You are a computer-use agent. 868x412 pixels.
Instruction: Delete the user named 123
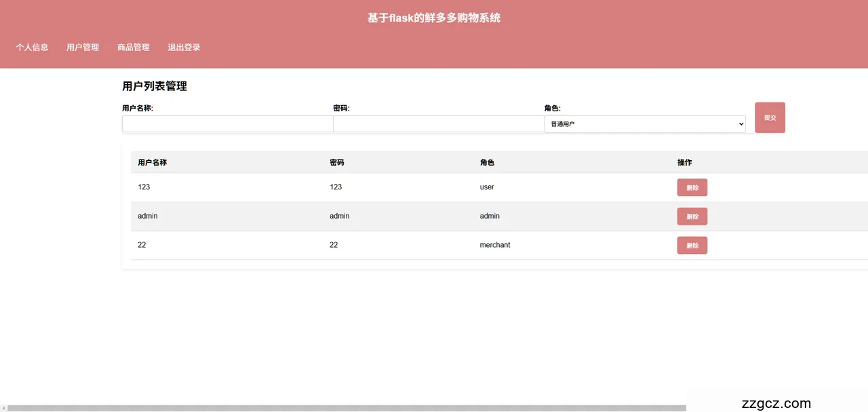692,187
